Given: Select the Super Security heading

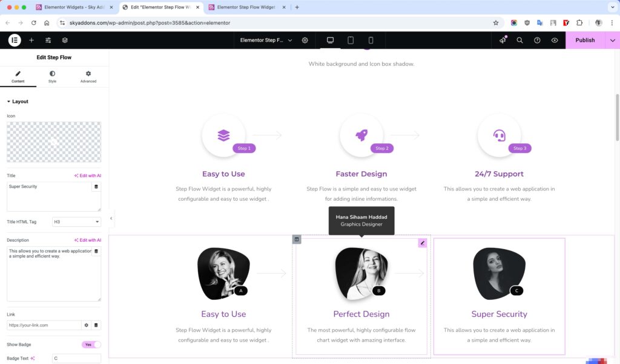Looking at the screenshot, I should pos(499,314).
